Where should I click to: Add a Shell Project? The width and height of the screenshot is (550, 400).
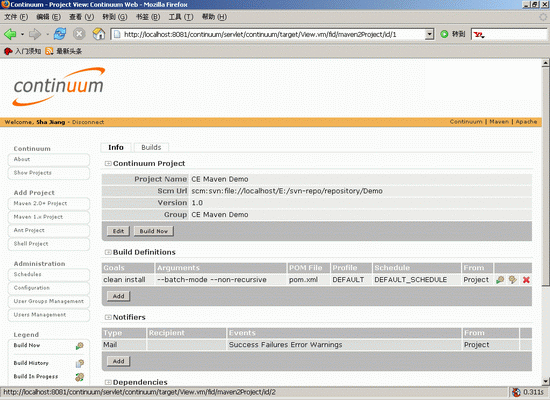point(49,244)
